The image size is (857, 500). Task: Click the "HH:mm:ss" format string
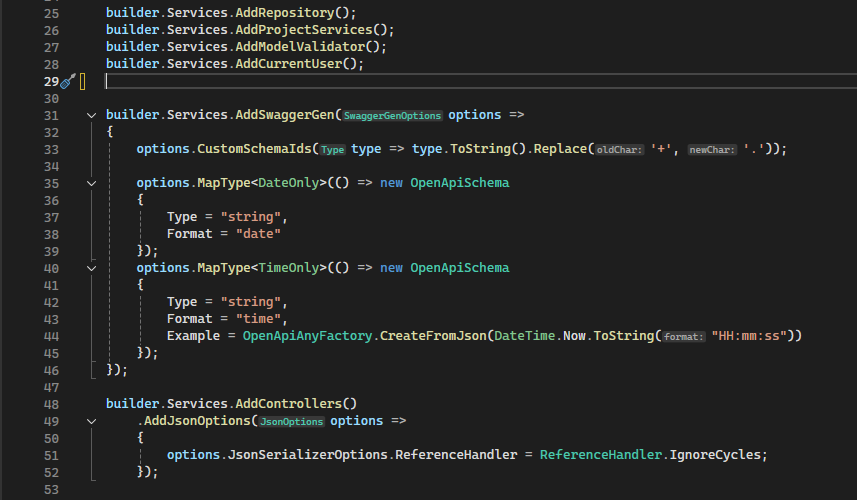click(x=749, y=336)
